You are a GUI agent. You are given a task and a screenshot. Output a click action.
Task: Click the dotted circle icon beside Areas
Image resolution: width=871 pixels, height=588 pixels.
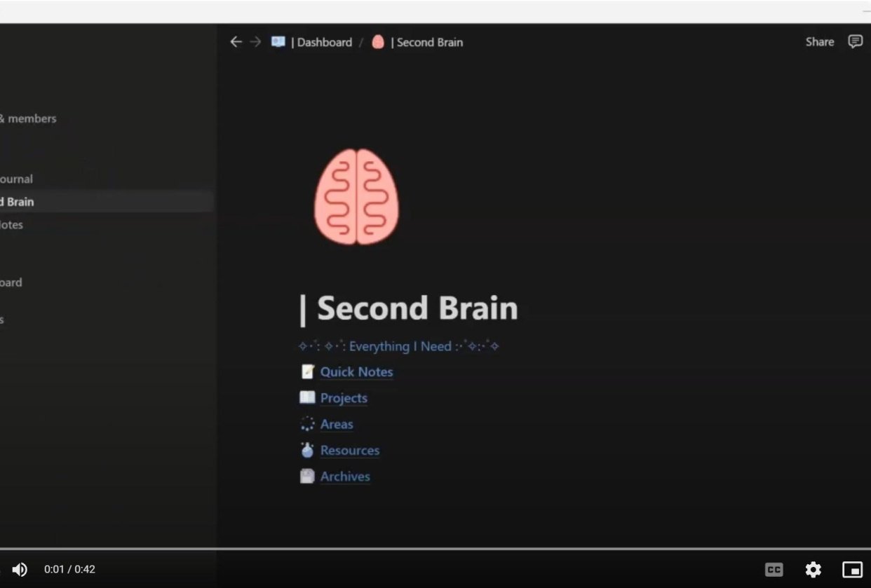[x=306, y=424]
